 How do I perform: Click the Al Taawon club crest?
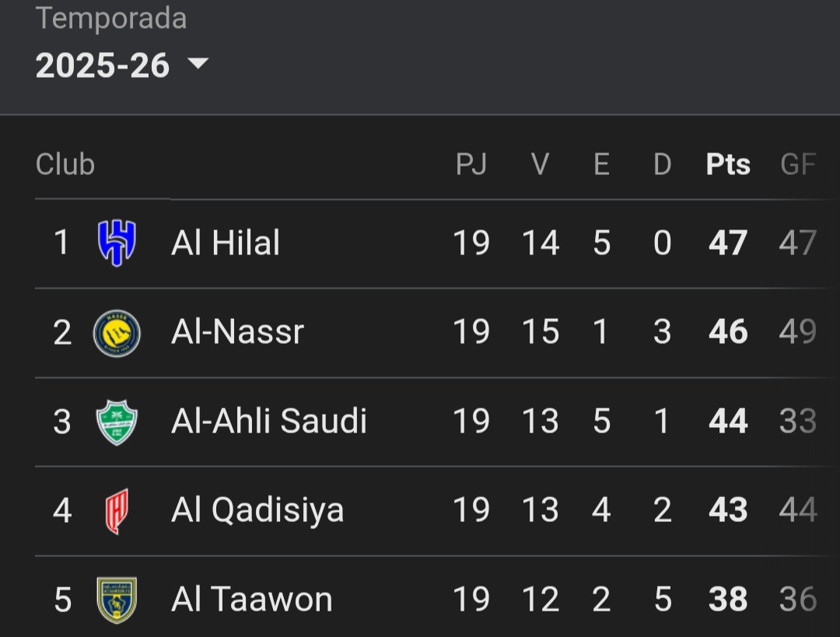[x=117, y=600]
